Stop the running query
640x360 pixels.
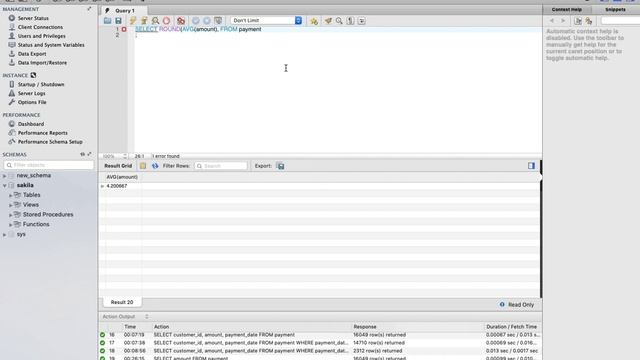pyautogui.click(x=167, y=20)
